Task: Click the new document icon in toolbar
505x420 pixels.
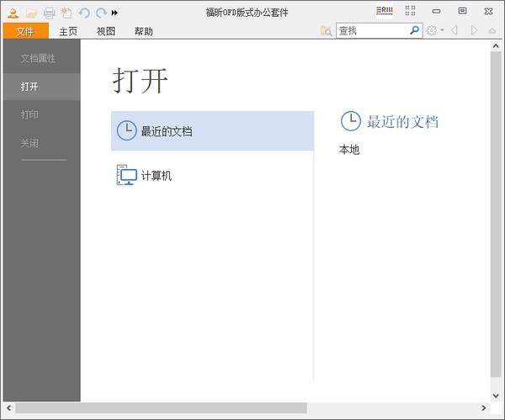Action: coord(66,13)
